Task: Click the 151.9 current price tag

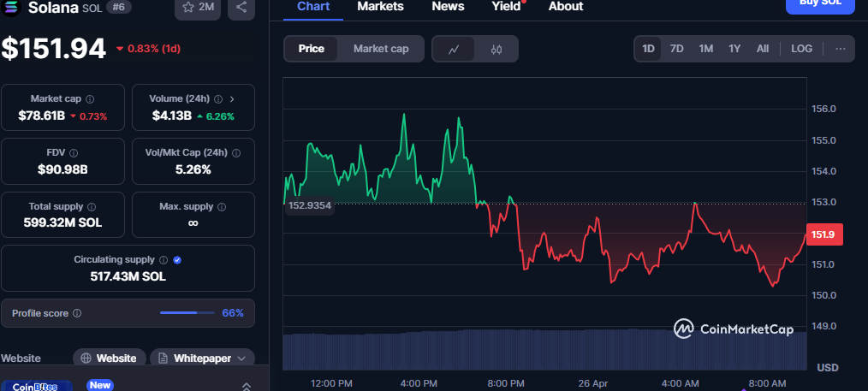Action: pos(825,234)
